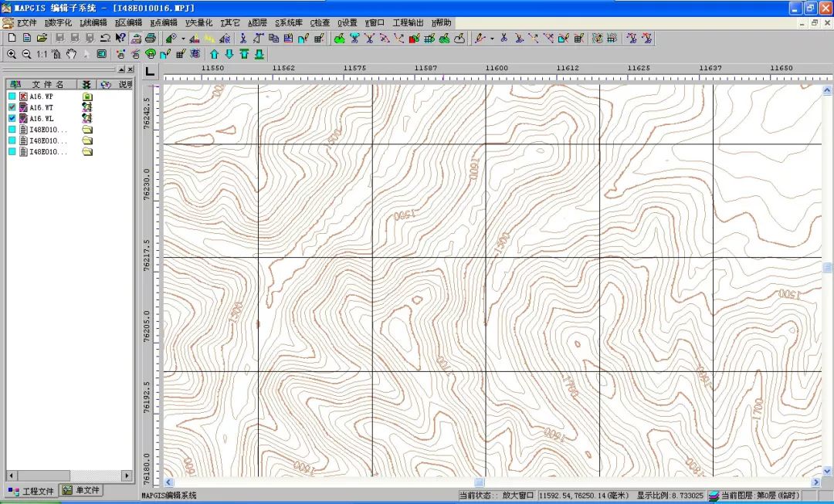Check the second I48E010... file checkbox
834x504 pixels.
12,141
